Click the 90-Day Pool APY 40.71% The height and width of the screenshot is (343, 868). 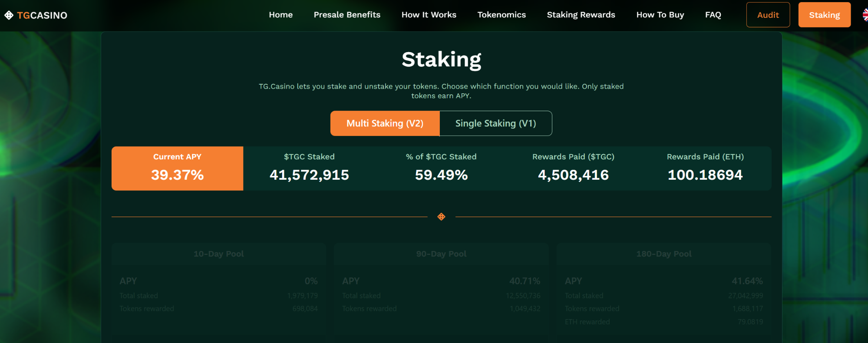525,281
